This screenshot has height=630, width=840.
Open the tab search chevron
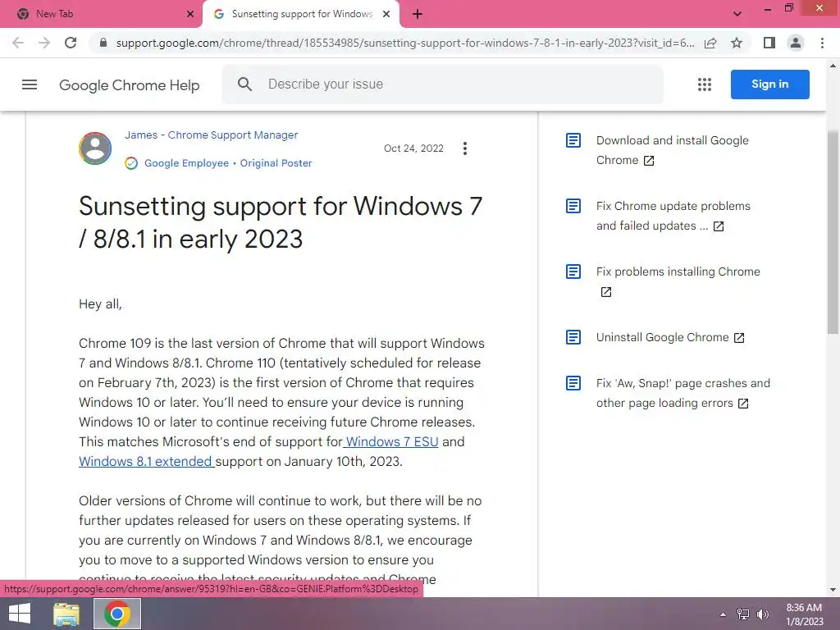[x=737, y=14]
